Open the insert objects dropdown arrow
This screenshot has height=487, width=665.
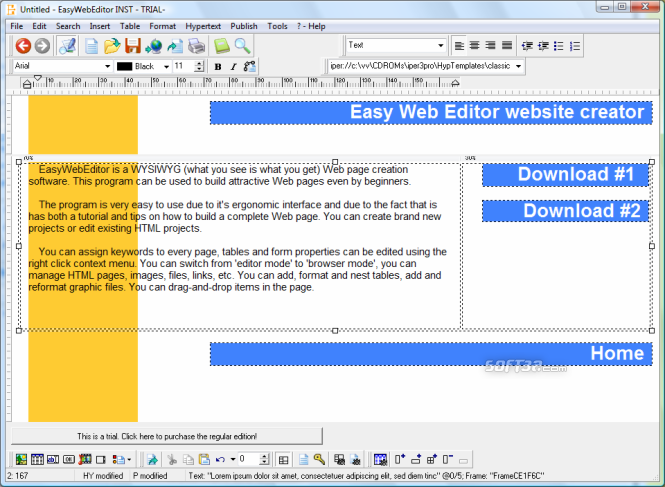click(x=129, y=459)
